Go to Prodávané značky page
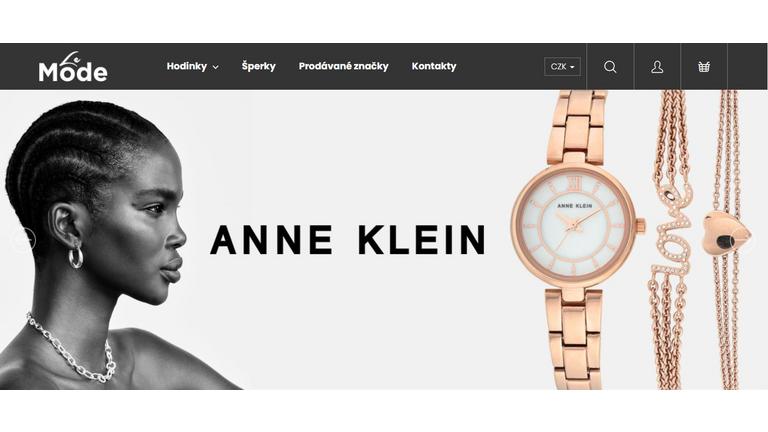Image resolution: width=768 pixels, height=432 pixels. point(343,66)
